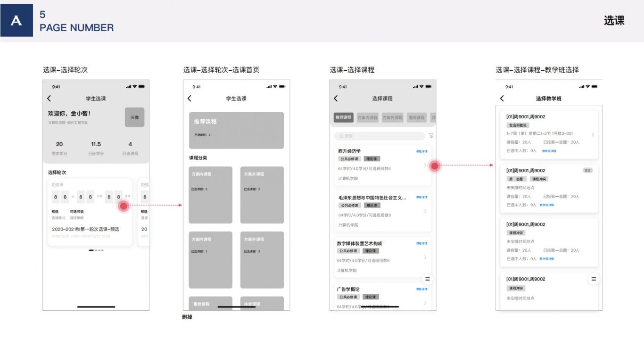Click the 可选可退 strategy label
This screenshot has height=340, width=644.
coord(77,212)
